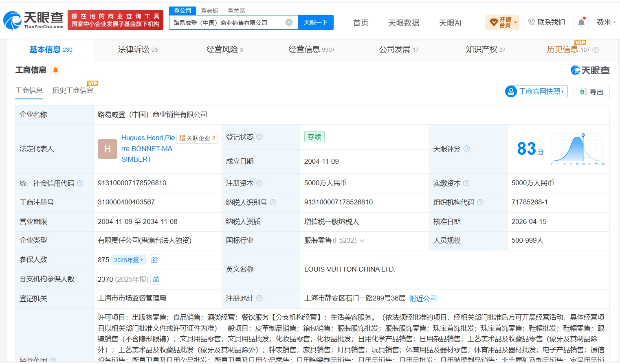Viewport: 620px width, 364px height.
Task: Open the TianYanCha logo homepage
Action: [x=33, y=20]
